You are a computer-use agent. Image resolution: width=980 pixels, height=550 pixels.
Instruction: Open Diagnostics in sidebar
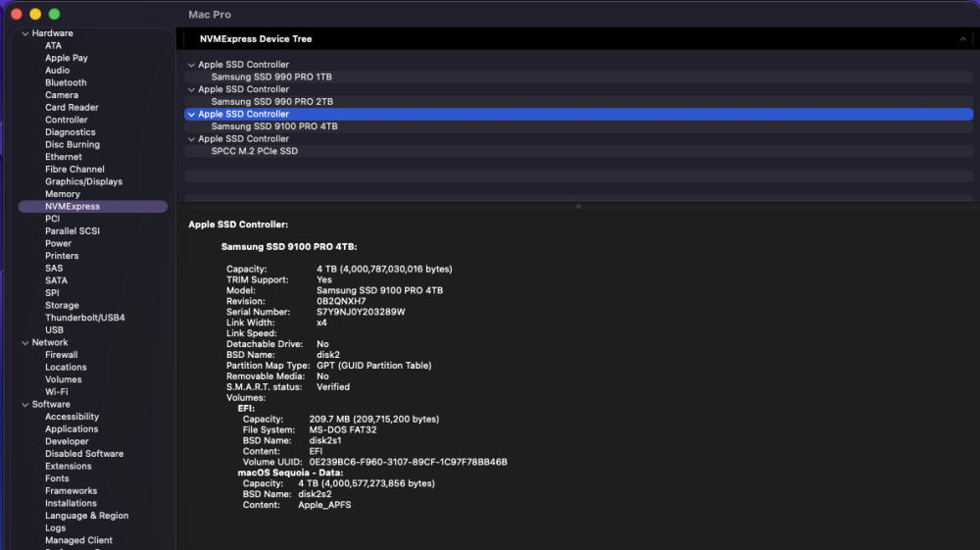[70, 132]
